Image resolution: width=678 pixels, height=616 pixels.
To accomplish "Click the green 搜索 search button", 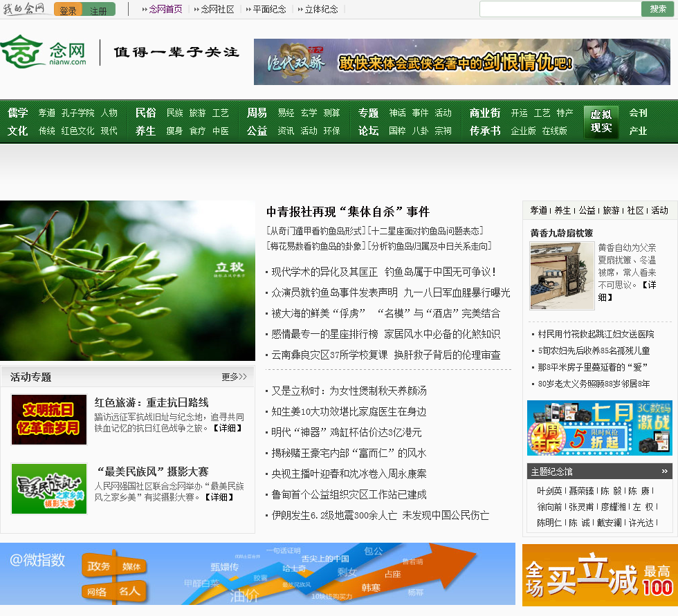I will 658,8.
